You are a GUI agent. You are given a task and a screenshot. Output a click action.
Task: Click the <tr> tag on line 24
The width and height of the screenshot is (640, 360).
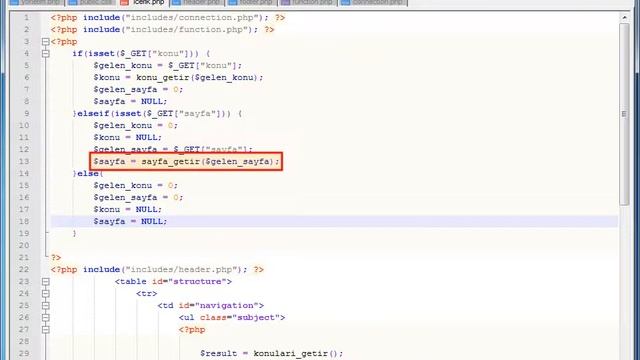[x=147, y=293]
